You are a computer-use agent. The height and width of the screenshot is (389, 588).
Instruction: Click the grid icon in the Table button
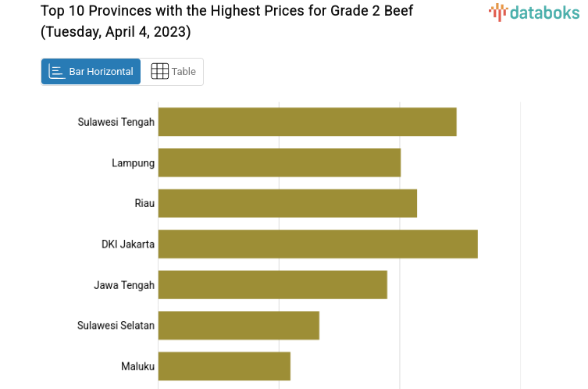click(x=159, y=72)
